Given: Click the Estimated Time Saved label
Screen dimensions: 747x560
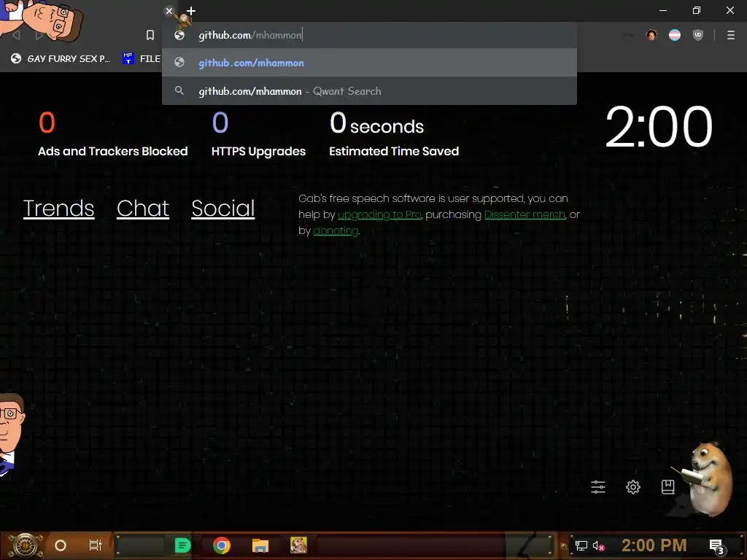Looking at the screenshot, I should pyautogui.click(x=393, y=152).
